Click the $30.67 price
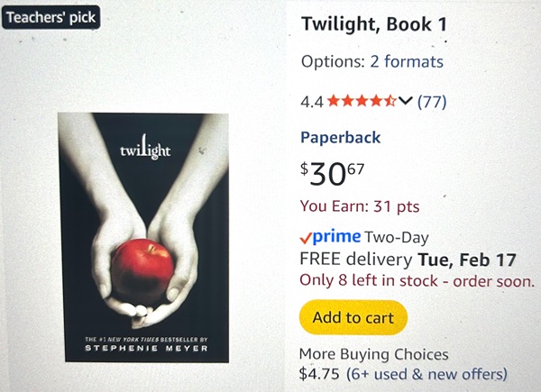541x392 pixels. pos(333,172)
